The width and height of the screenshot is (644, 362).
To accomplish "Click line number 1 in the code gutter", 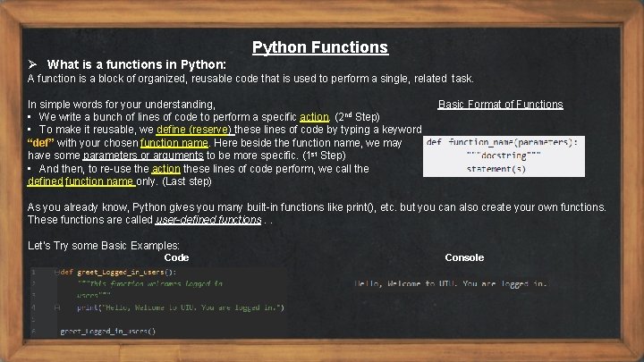I will click(33, 272).
